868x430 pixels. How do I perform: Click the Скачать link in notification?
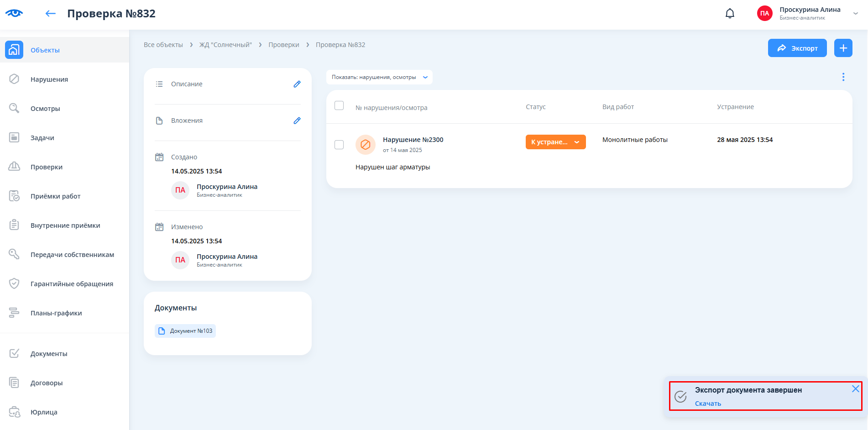708,404
